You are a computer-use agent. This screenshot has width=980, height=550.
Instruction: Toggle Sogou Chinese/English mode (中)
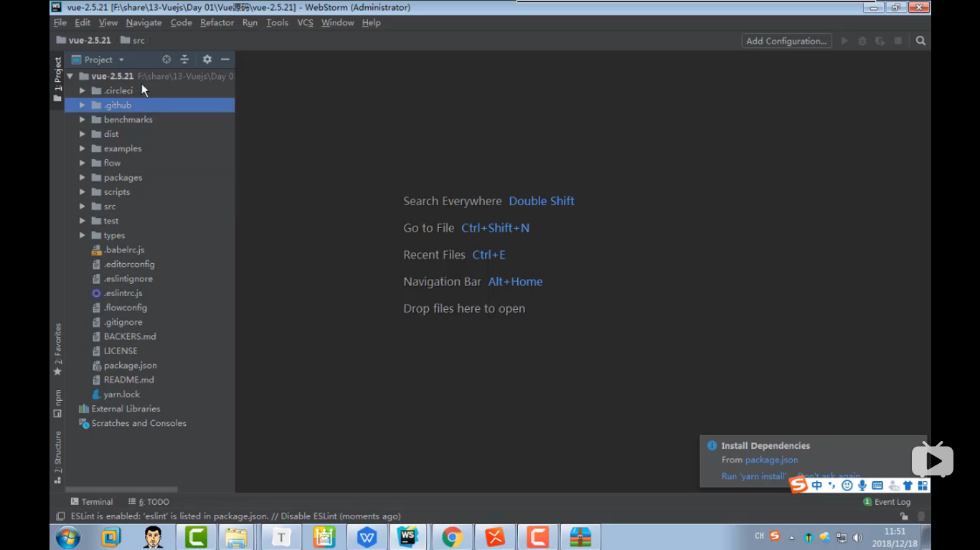(x=817, y=485)
